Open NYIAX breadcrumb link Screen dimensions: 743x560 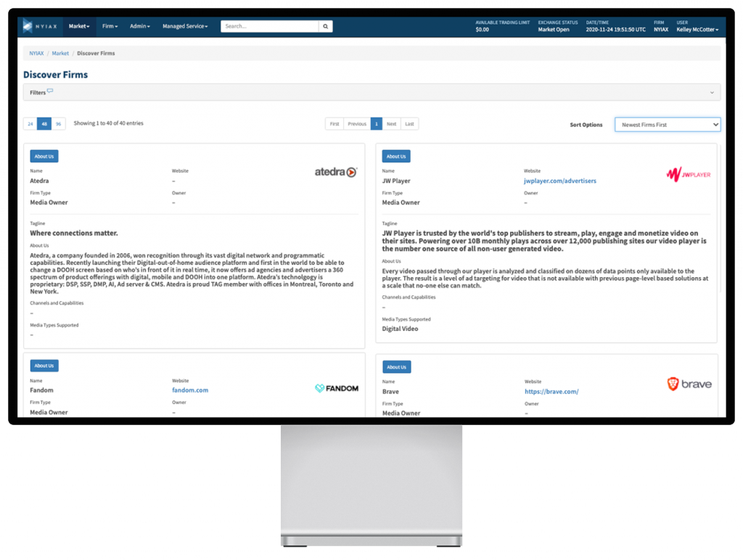36,53
